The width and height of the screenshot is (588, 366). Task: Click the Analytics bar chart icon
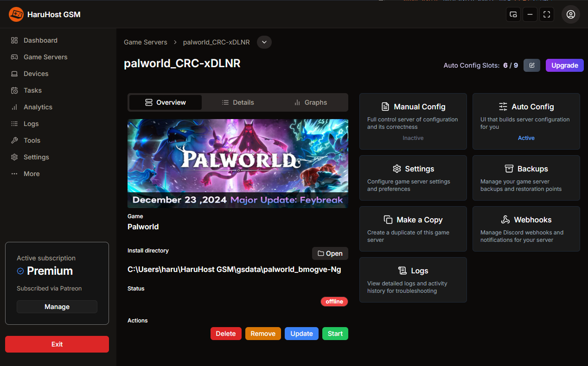coord(14,107)
